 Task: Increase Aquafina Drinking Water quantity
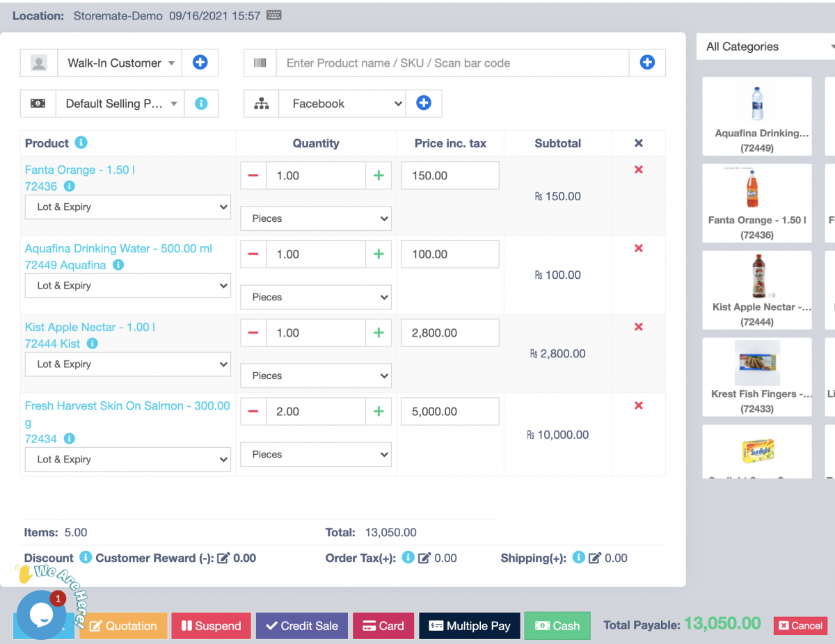pos(379,255)
